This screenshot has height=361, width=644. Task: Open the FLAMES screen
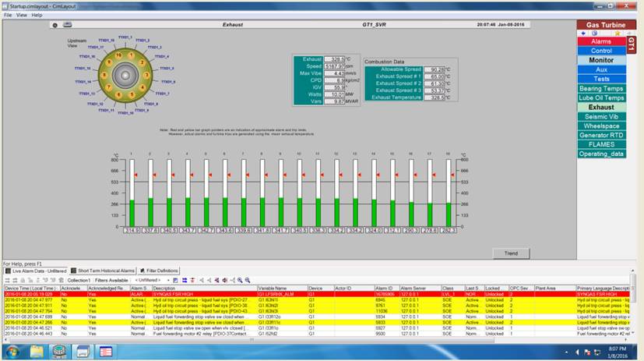(601, 144)
